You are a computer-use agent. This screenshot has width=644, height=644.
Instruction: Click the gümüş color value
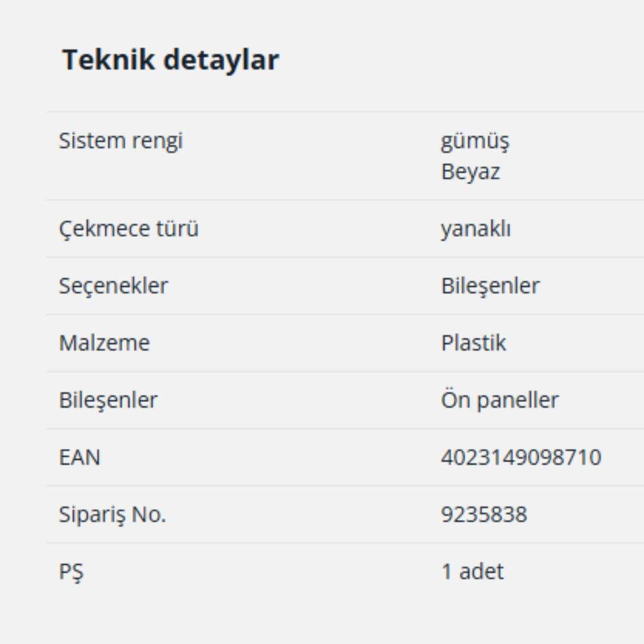point(475,143)
